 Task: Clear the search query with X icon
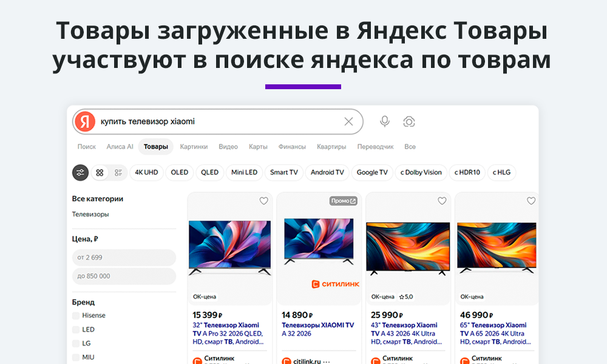click(x=348, y=121)
